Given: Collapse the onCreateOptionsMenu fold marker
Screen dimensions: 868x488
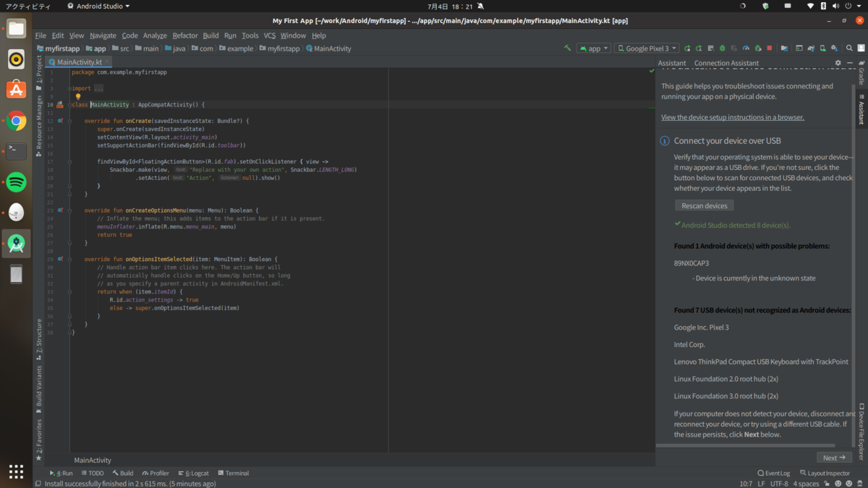Looking at the screenshot, I should click(x=70, y=210).
